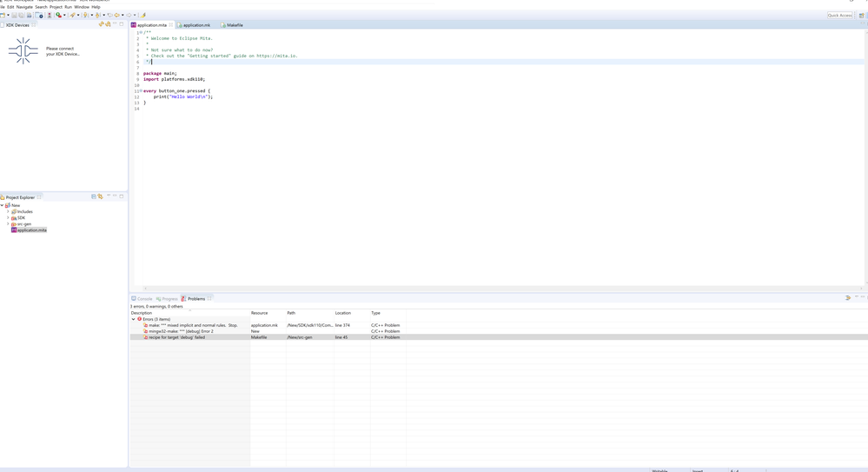Select the Project Explorer view tab
The height and width of the screenshot is (472, 868).
click(20, 197)
